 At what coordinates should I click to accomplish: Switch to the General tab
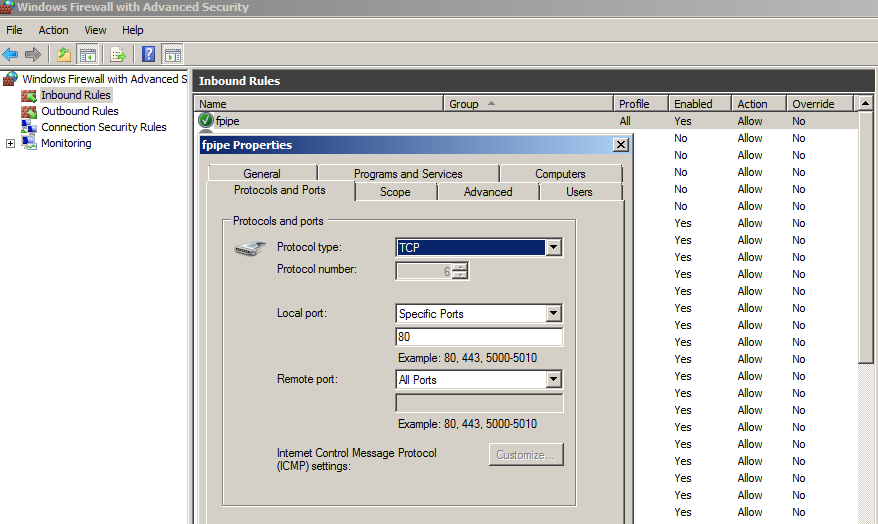point(262,174)
